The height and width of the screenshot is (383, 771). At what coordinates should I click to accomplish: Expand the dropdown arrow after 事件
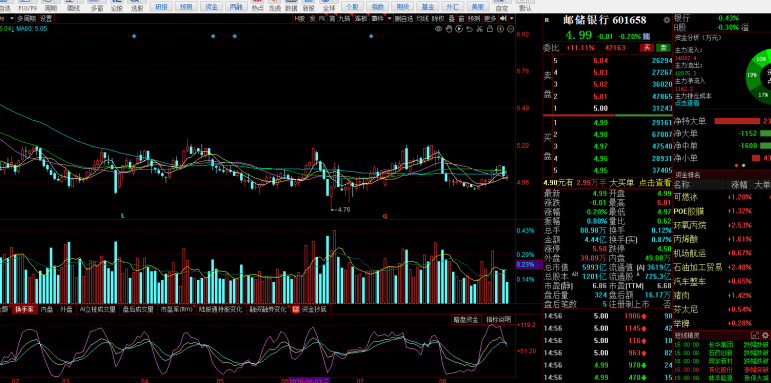tap(389, 18)
